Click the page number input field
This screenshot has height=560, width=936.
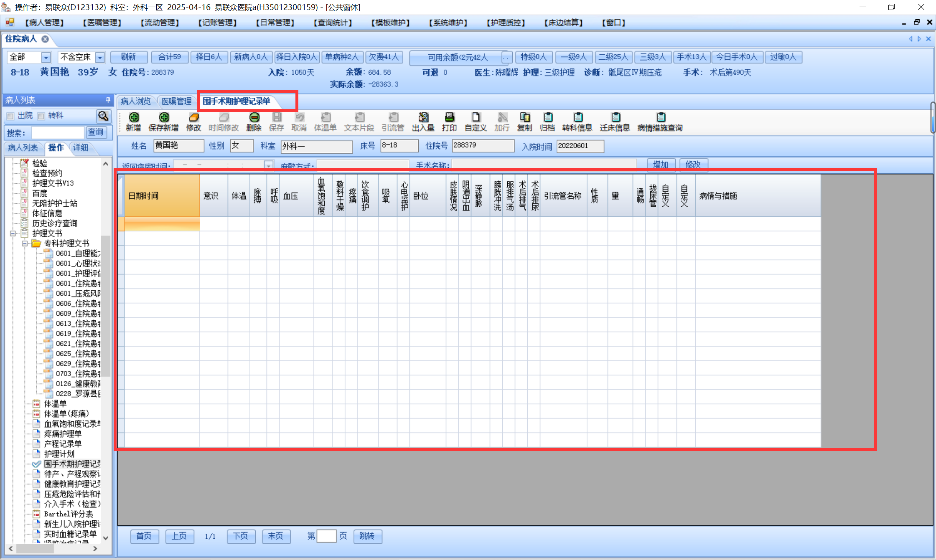326,536
